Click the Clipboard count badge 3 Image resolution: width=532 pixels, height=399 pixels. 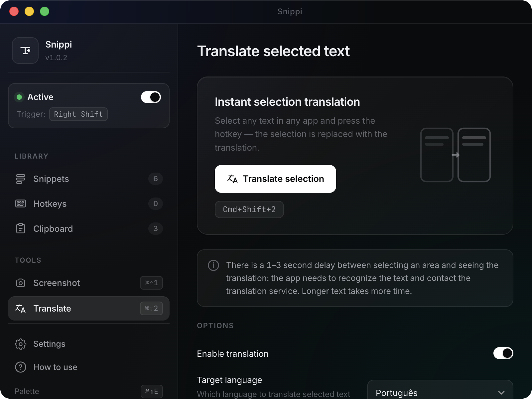[156, 228]
